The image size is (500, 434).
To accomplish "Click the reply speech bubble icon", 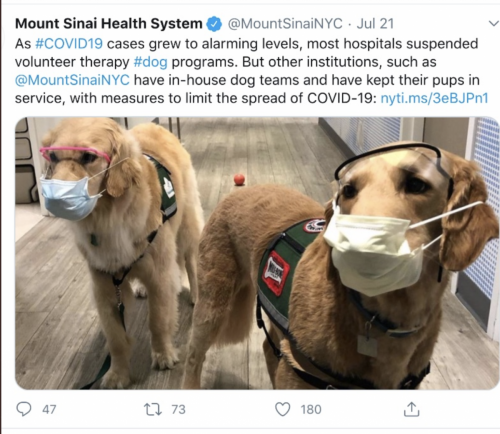I will (24, 409).
